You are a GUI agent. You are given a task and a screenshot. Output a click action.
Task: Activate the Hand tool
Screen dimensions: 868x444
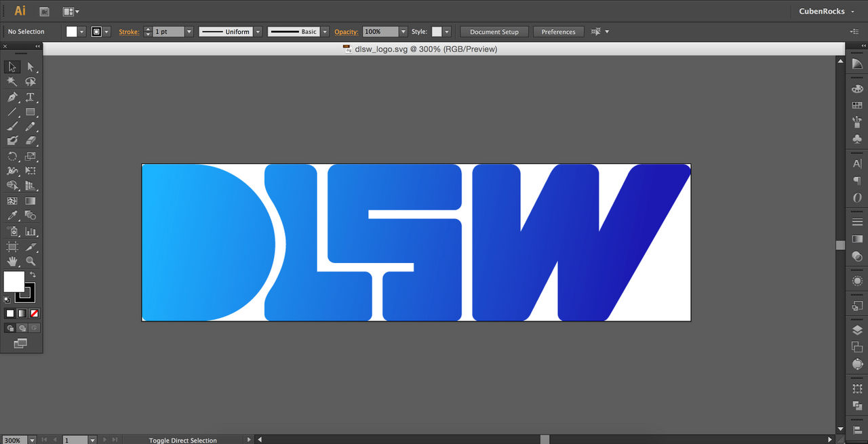coord(12,261)
